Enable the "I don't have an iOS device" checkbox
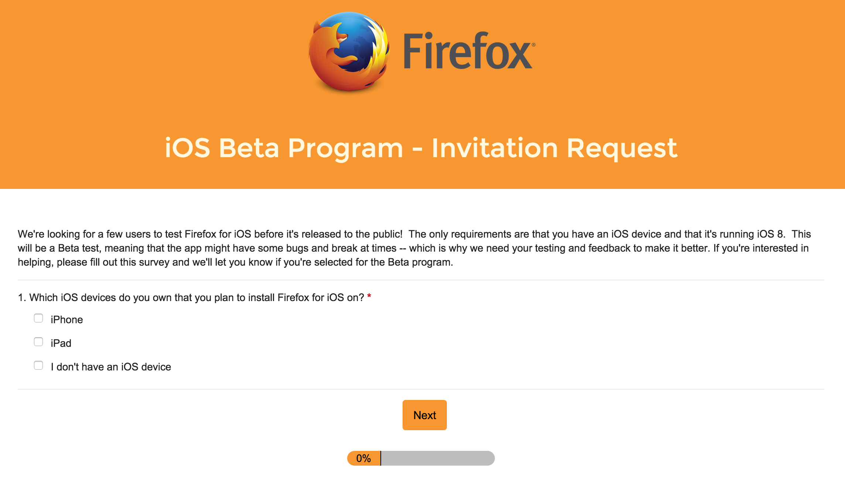845x504 pixels. (x=38, y=365)
